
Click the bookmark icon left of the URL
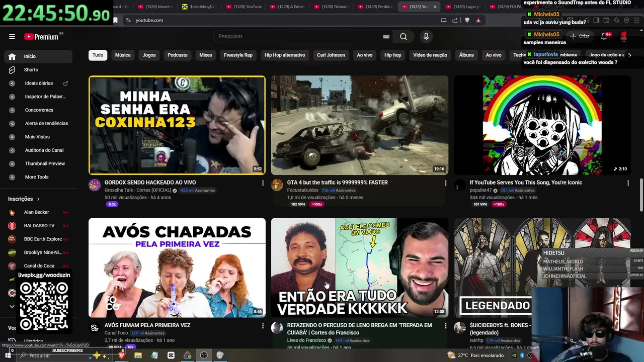tap(115, 20)
